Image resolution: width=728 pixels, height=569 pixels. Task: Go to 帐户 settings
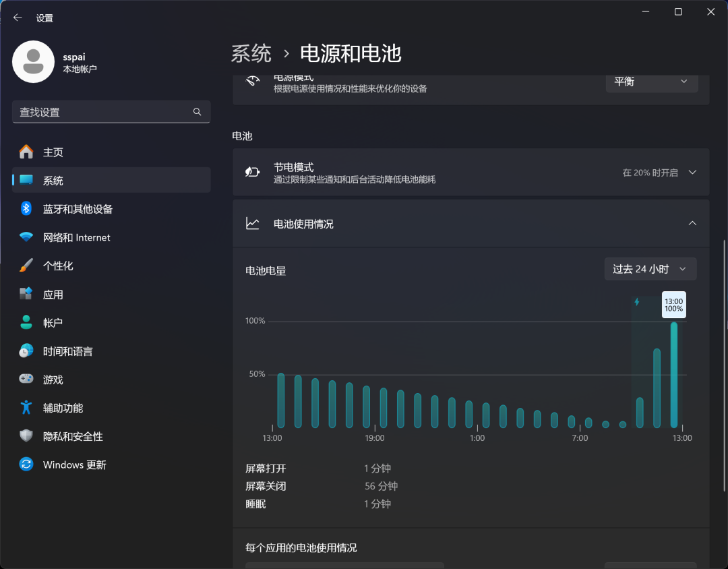click(x=111, y=322)
